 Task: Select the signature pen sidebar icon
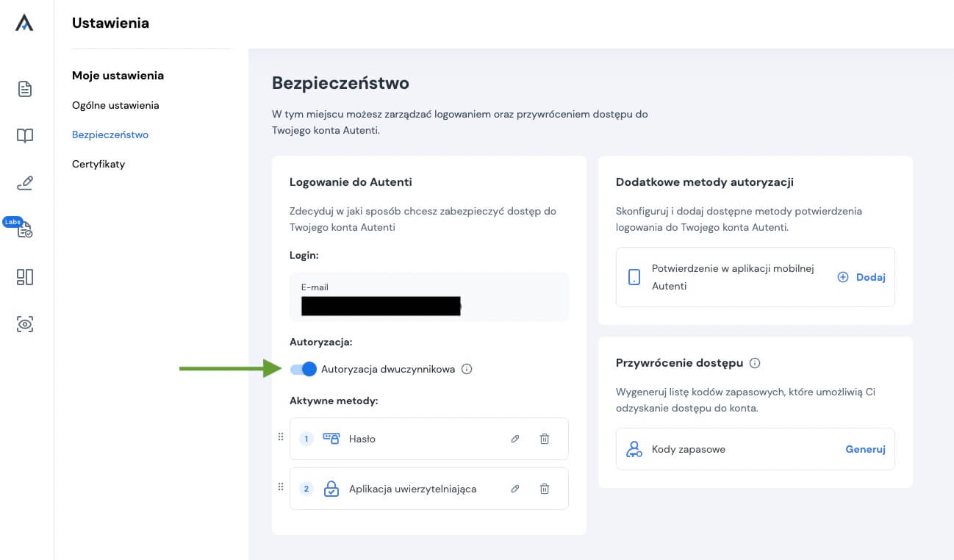(x=25, y=183)
